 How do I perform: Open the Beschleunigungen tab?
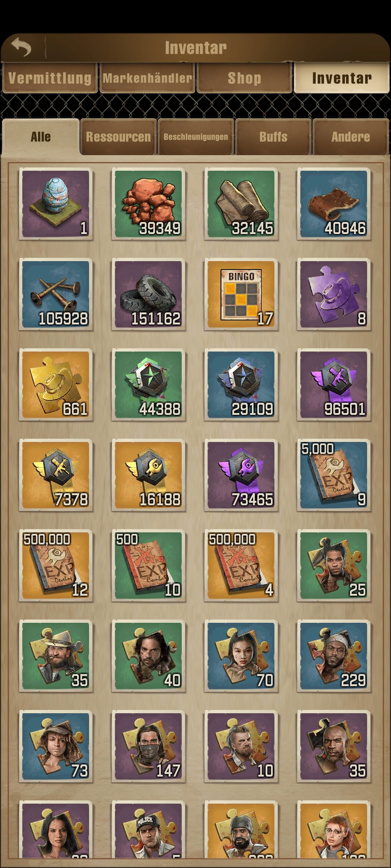196,137
